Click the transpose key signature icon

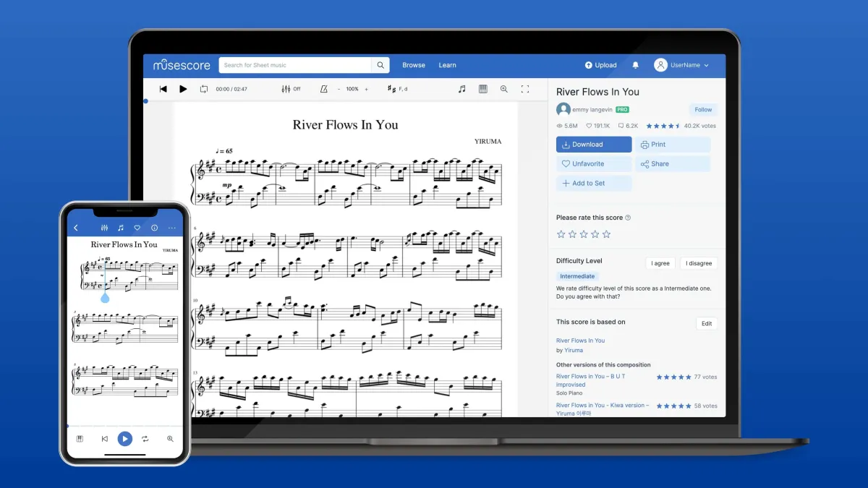[392, 89]
